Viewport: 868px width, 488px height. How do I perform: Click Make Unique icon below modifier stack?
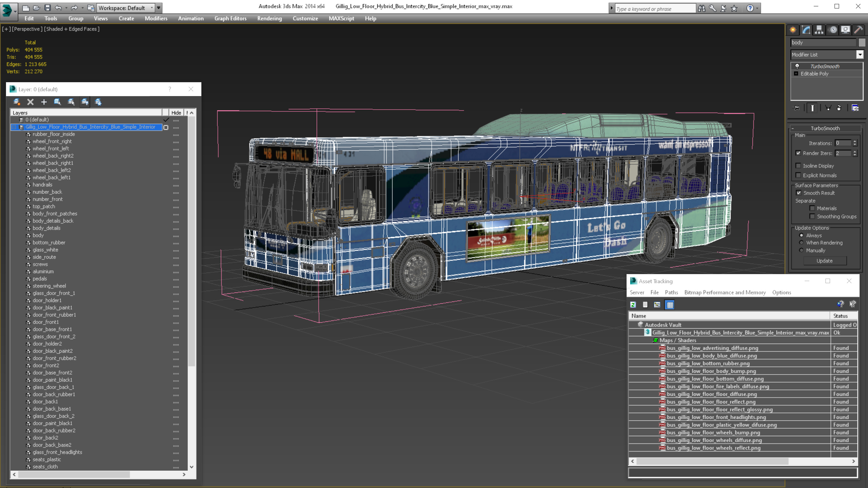coord(828,108)
